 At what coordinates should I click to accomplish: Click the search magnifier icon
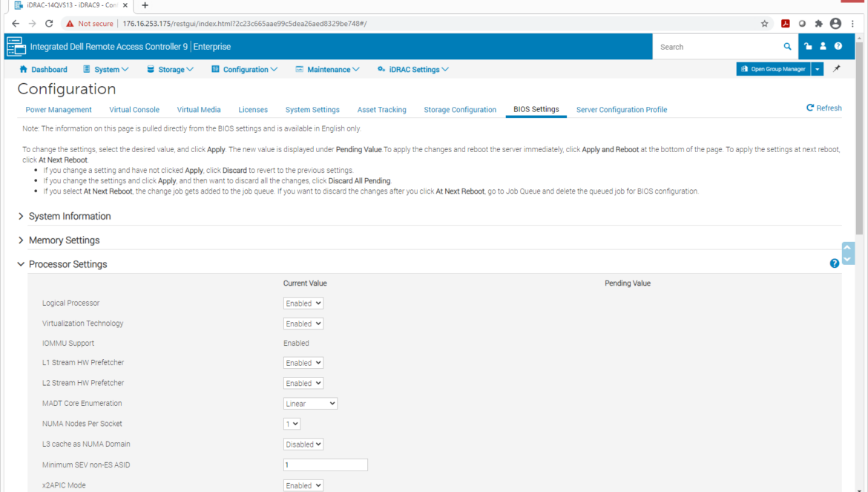coord(787,47)
